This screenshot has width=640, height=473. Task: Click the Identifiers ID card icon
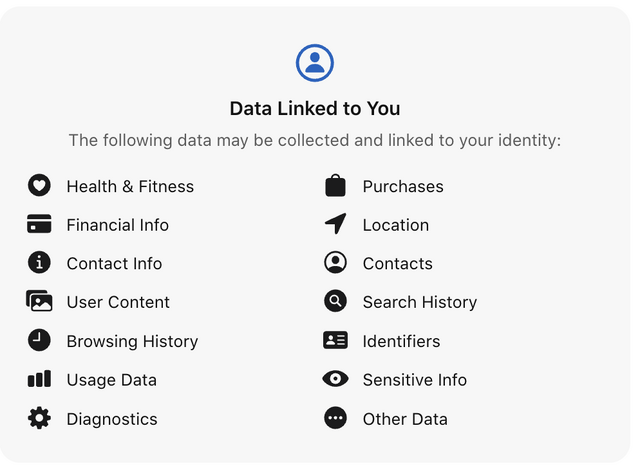click(x=335, y=341)
